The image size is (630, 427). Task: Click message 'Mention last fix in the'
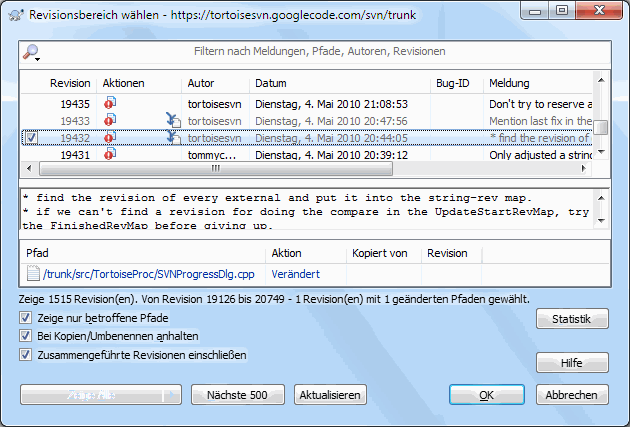tap(540, 121)
